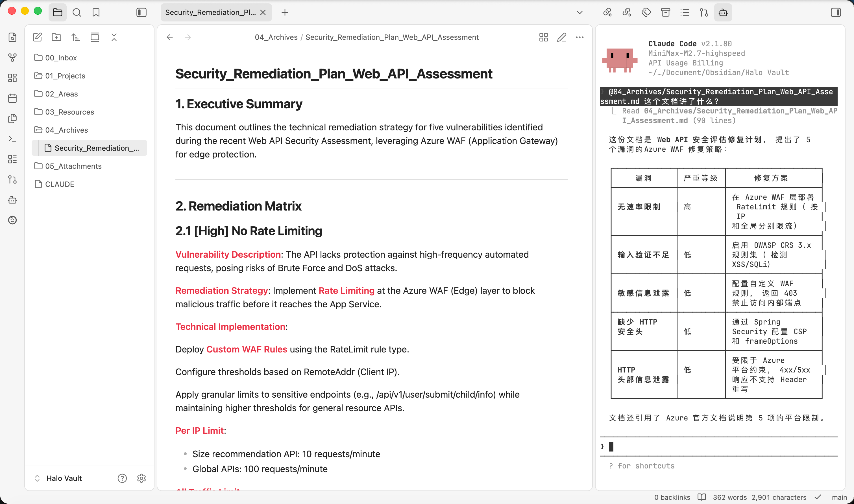Image resolution: width=854 pixels, height=504 pixels.
Task: Open the search icon in the top left
Action: coord(77,12)
